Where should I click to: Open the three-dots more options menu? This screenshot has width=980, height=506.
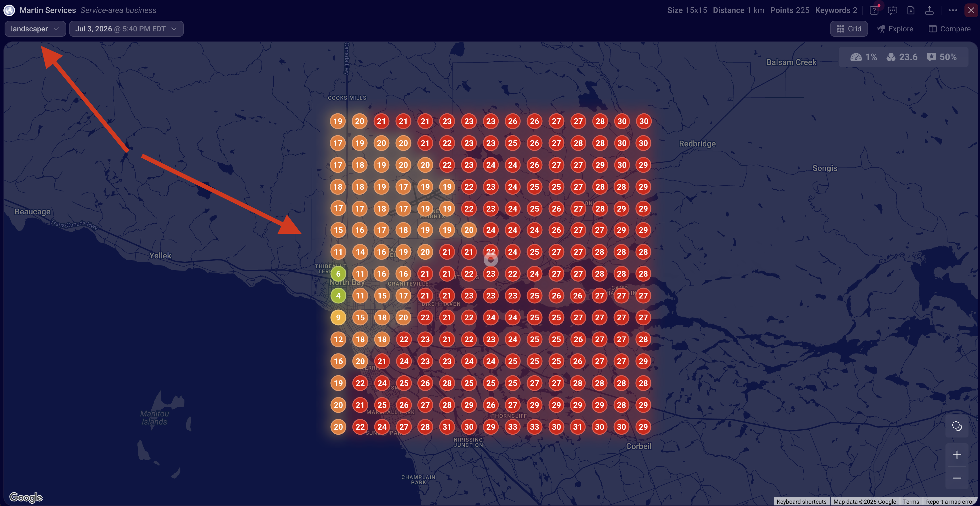pos(953,10)
